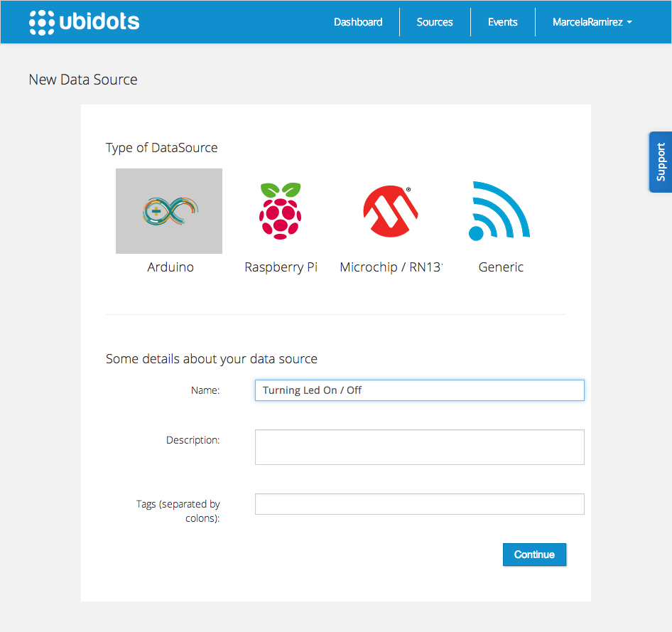672x632 pixels.
Task: Click the caret arrow beside MarcelaRamirez
Action: click(x=629, y=22)
